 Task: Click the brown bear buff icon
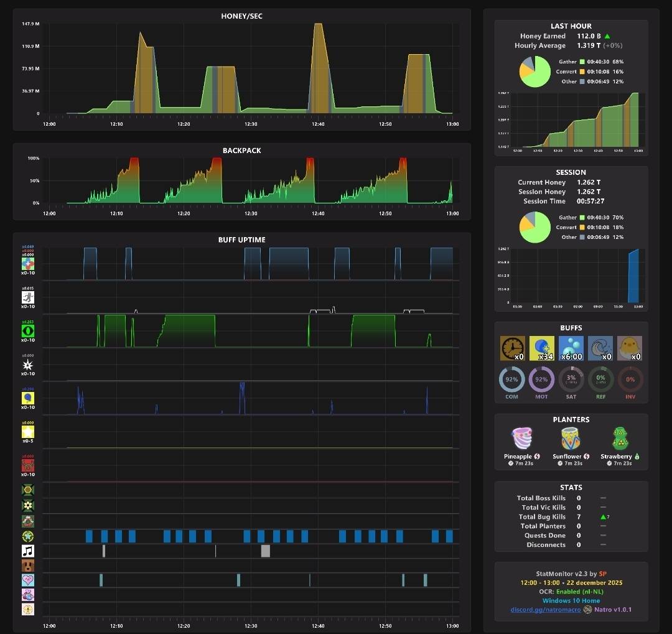28,566
